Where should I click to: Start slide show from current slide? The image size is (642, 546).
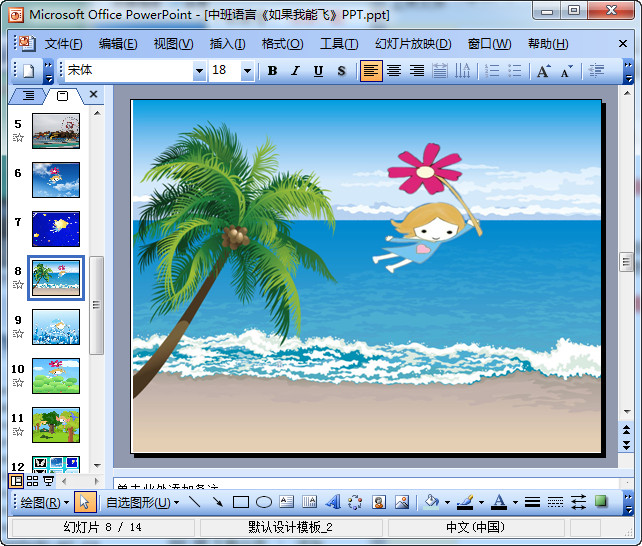click(x=49, y=481)
